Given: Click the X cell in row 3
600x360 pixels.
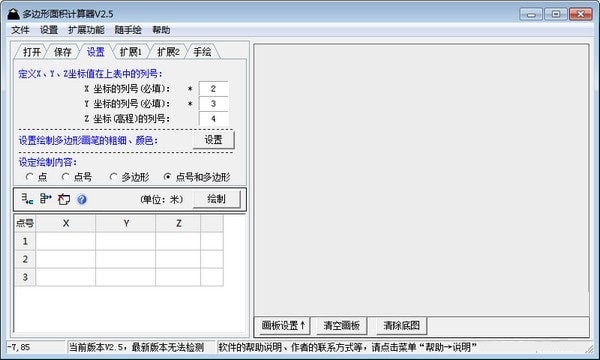Looking at the screenshot, I should (66, 277).
